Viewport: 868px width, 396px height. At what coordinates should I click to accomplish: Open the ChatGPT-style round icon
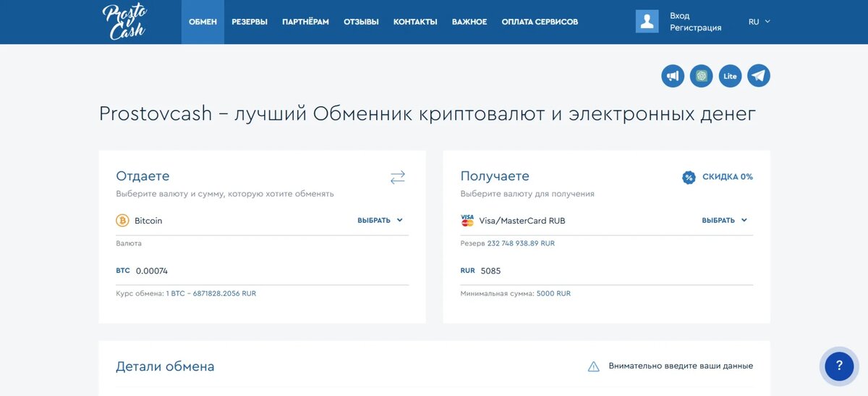pos(702,76)
